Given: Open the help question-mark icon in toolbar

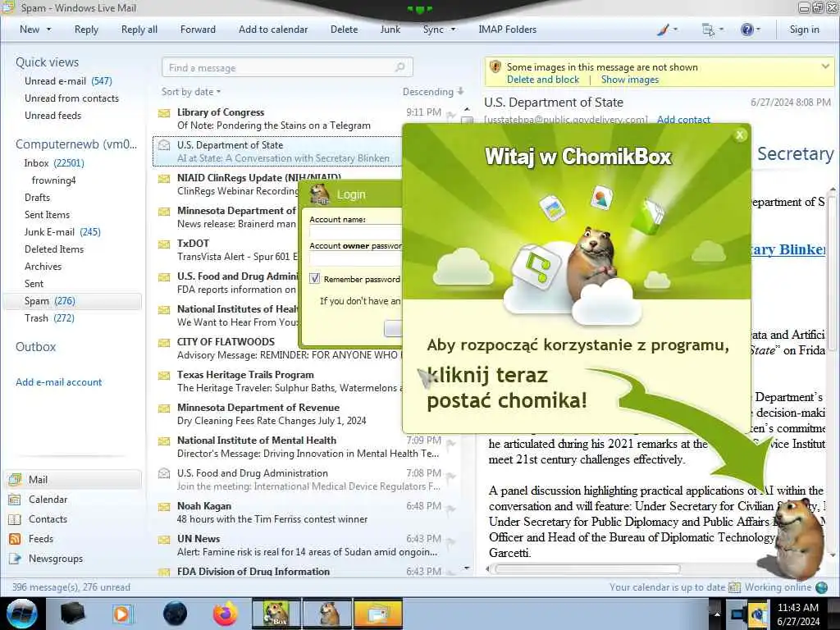Looking at the screenshot, I should pos(746,30).
